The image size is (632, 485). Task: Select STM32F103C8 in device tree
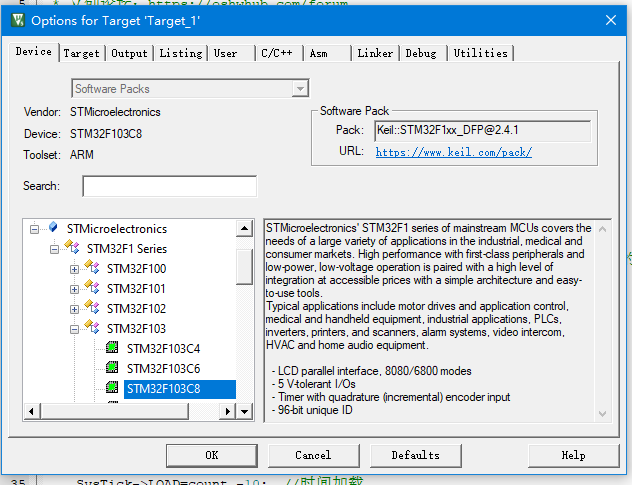179,389
